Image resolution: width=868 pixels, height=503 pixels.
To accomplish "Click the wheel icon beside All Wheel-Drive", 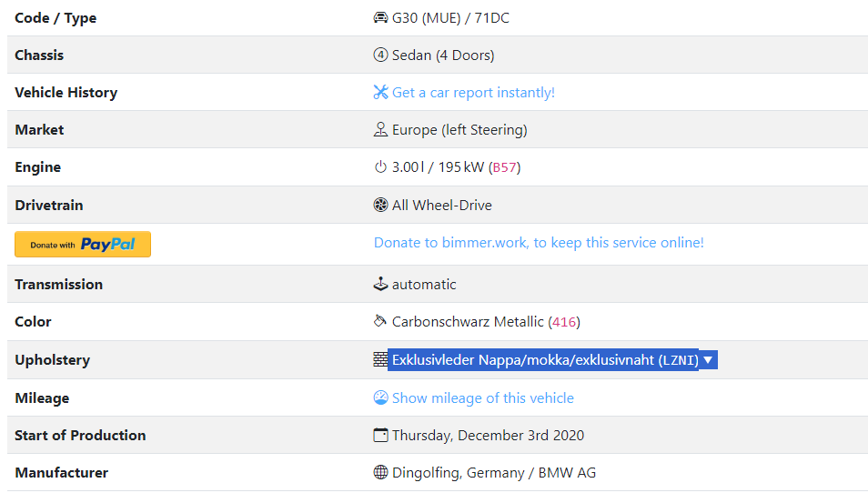I will coord(380,206).
